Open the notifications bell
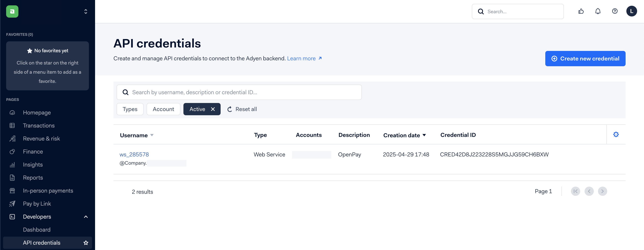The width and height of the screenshot is (644, 250). tap(598, 11)
